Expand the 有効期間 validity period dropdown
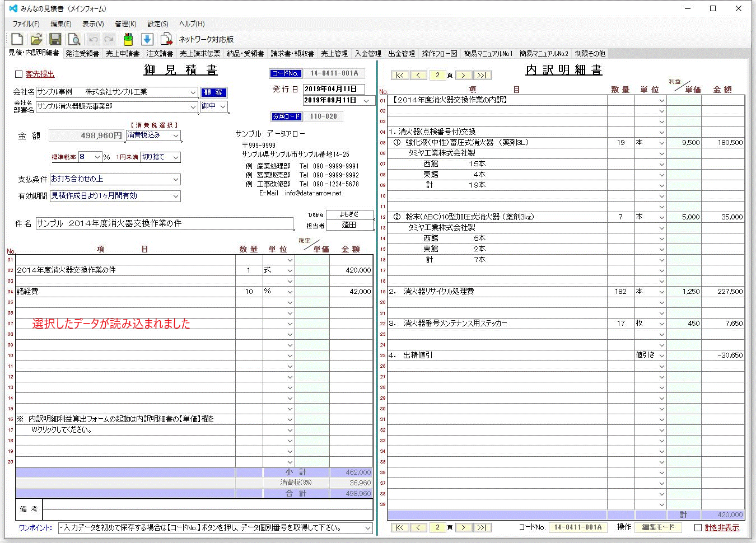 click(176, 196)
